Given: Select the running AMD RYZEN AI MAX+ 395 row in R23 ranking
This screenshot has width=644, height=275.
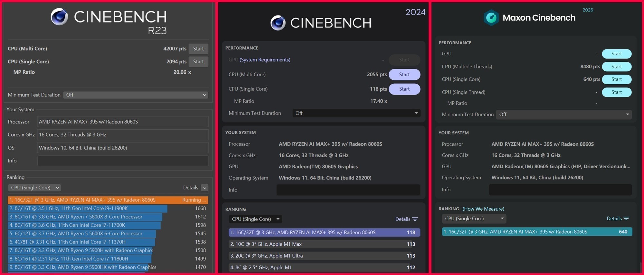Looking at the screenshot, I should pyautogui.click(x=108, y=200).
